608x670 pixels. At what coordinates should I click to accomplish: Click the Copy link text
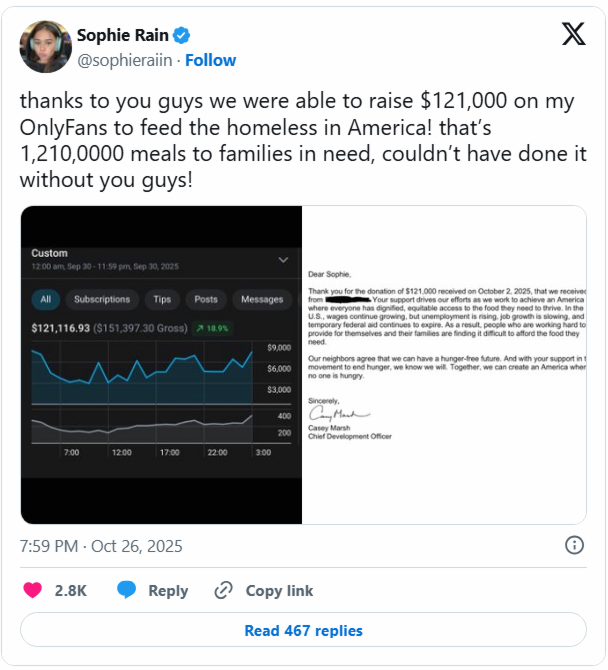(x=279, y=590)
